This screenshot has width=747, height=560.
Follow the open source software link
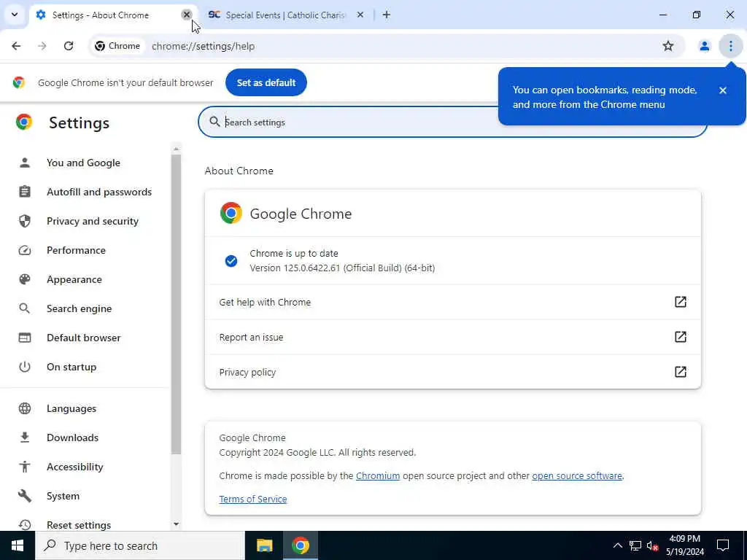tap(577, 475)
